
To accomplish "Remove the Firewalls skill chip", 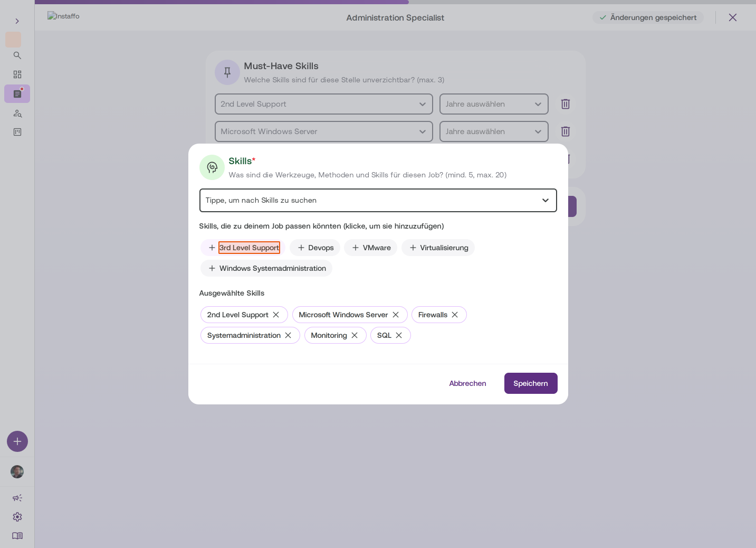I will pos(455,315).
